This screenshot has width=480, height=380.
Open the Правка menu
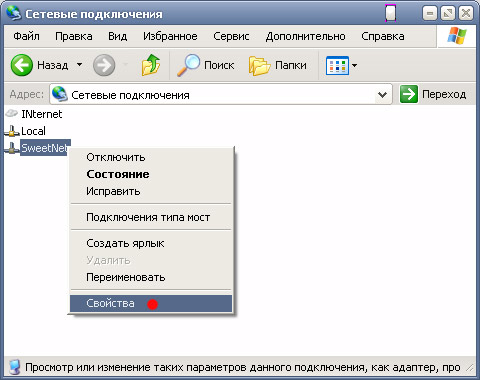tap(74, 36)
